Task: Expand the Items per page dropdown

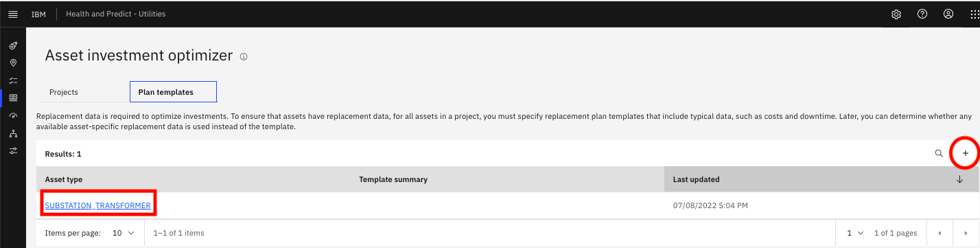Action: (124, 233)
